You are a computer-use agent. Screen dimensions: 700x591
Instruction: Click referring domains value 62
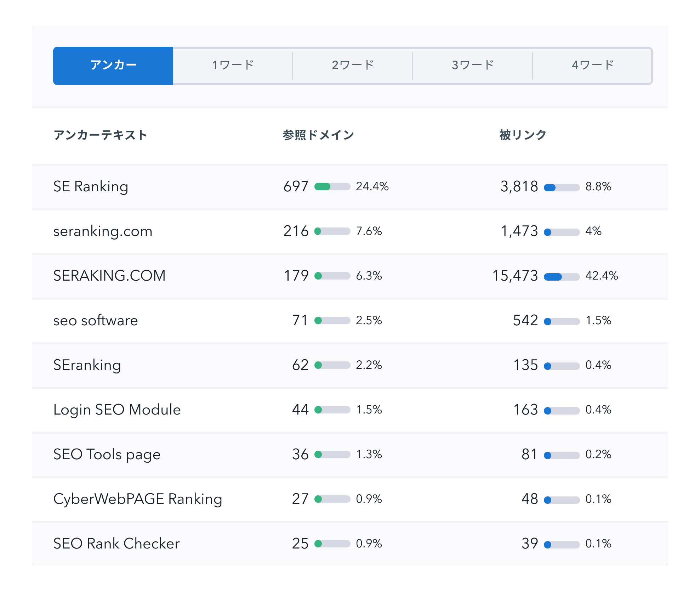click(300, 365)
